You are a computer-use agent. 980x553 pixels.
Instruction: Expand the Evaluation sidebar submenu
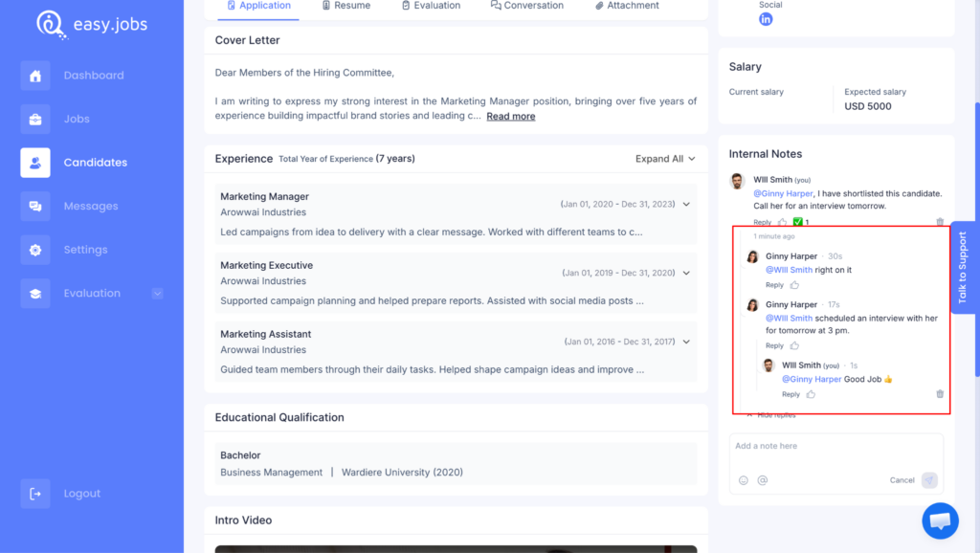[157, 294]
